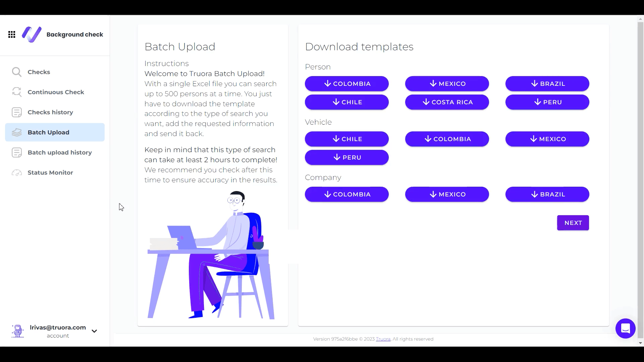
Task: Click the Checks navigation icon
Action: (x=16, y=72)
